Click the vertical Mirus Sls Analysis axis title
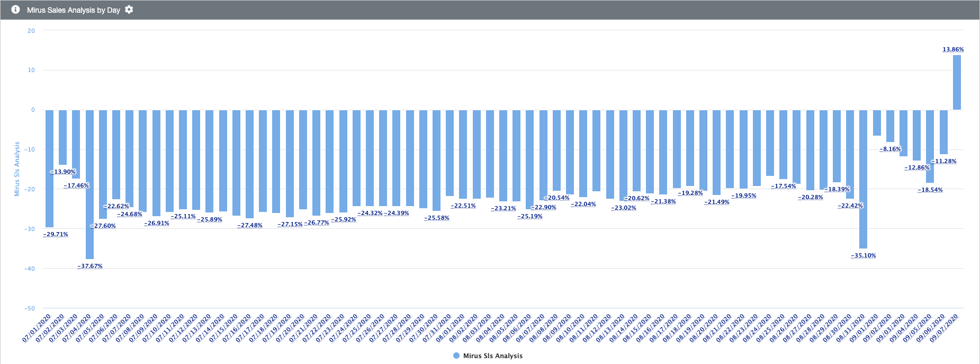 [x=17, y=169]
